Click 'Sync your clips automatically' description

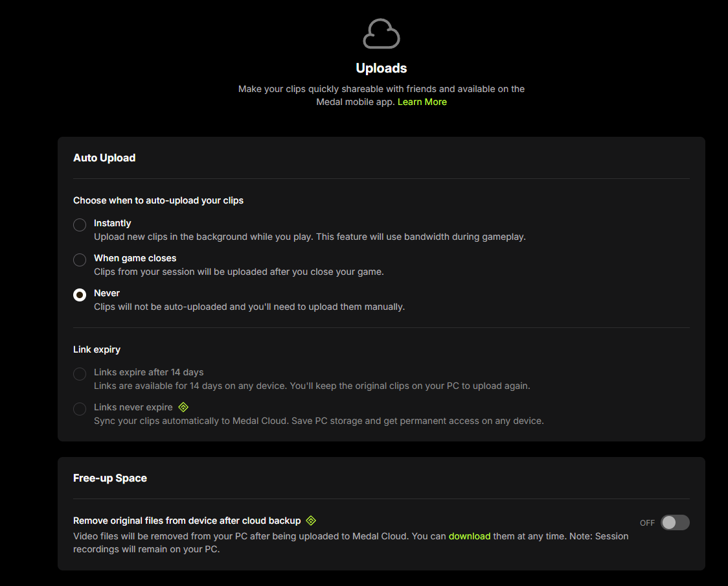click(319, 421)
